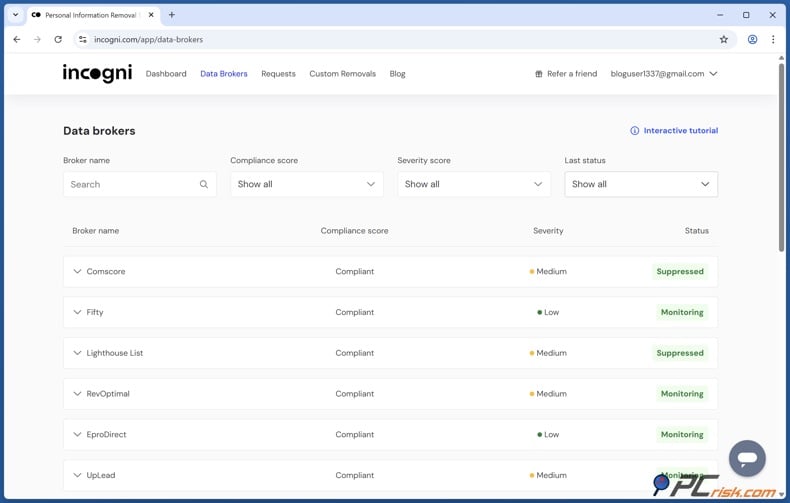
Task: Click the Requests navigation link
Action: click(278, 74)
